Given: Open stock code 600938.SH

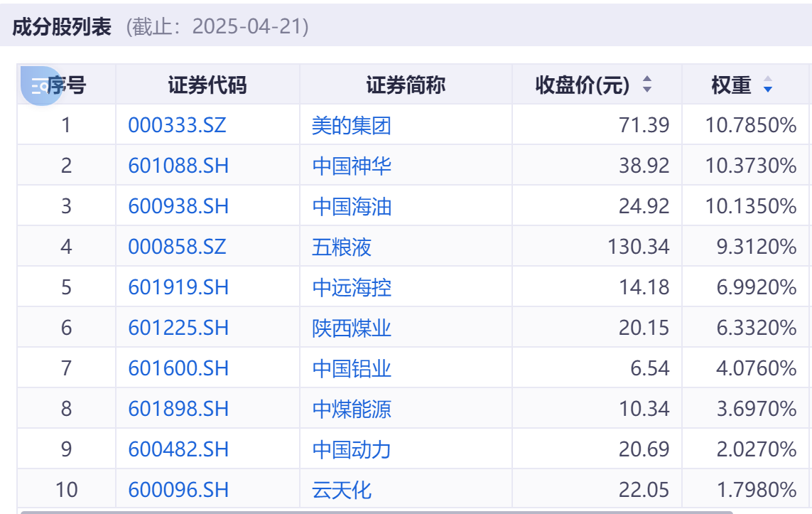Looking at the screenshot, I should pyautogui.click(x=178, y=206).
